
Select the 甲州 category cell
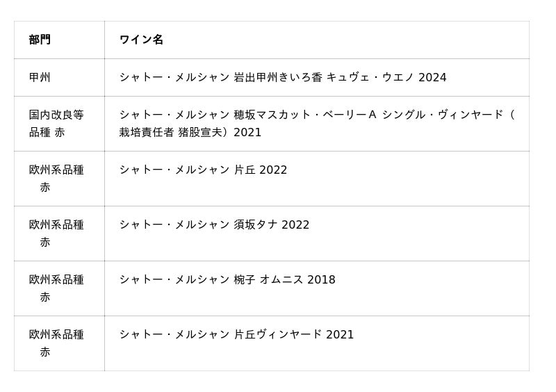(40, 77)
